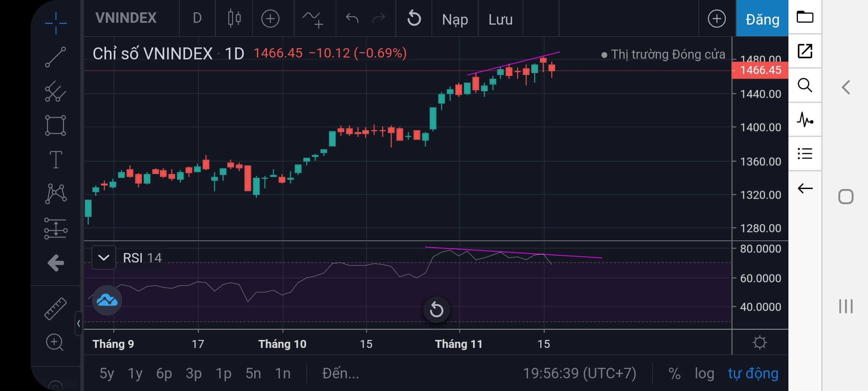Viewport: 868px width, 391px height.
Task: Click the compare or add symbol icon
Action: pyautogui.click(x=270, y=18)
